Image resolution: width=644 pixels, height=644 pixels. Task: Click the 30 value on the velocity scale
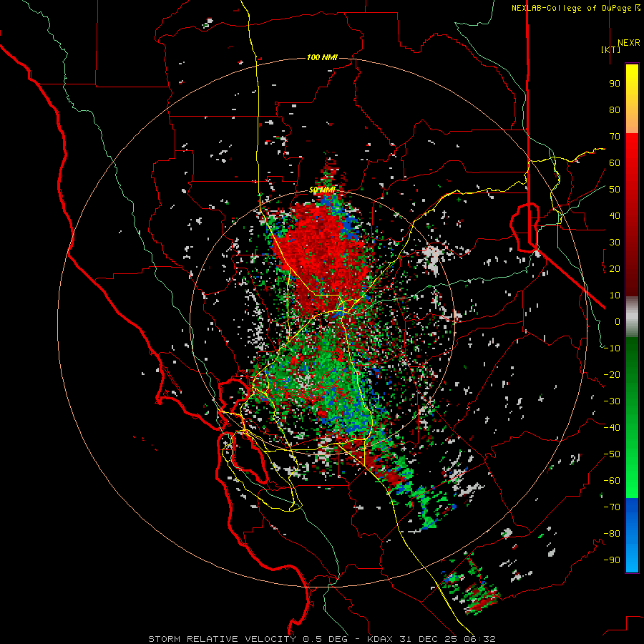(615, 243)
